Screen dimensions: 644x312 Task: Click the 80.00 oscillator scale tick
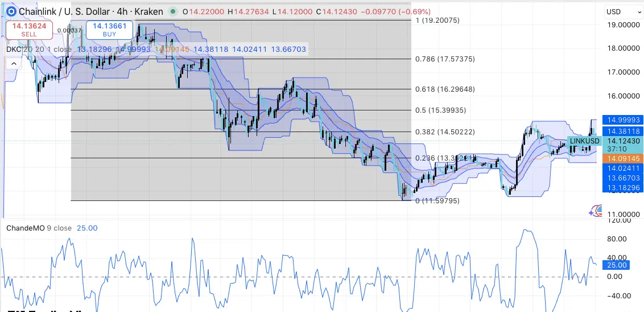point(618,239)
